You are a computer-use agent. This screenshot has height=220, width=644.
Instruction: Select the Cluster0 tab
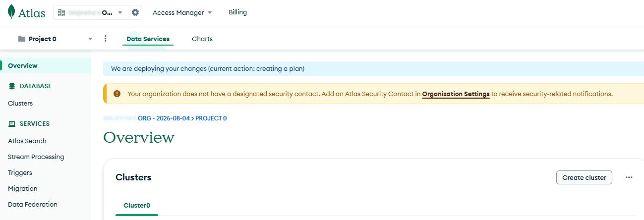pos(137,205)
